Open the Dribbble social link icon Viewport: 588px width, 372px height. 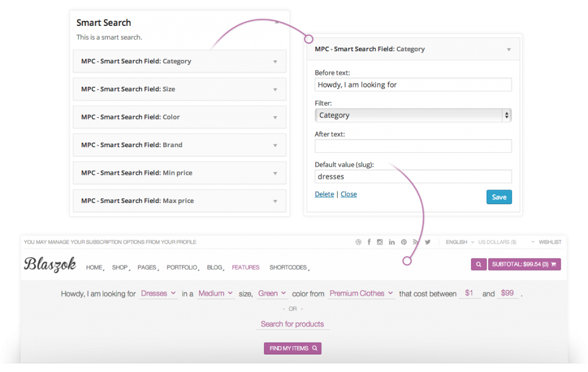[x=358, y=242]
